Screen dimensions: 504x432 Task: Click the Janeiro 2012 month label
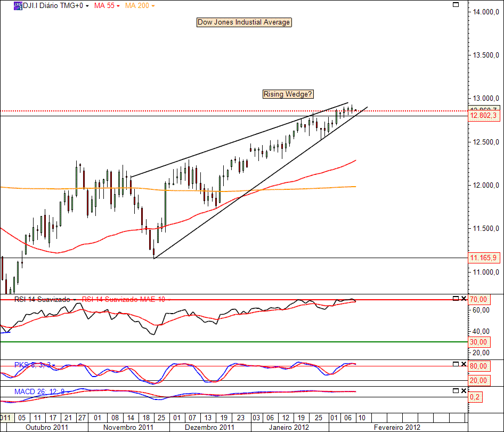tap(289, 428)
